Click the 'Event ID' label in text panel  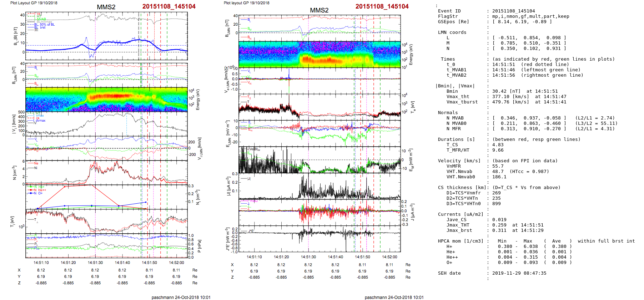click(449, 11)
